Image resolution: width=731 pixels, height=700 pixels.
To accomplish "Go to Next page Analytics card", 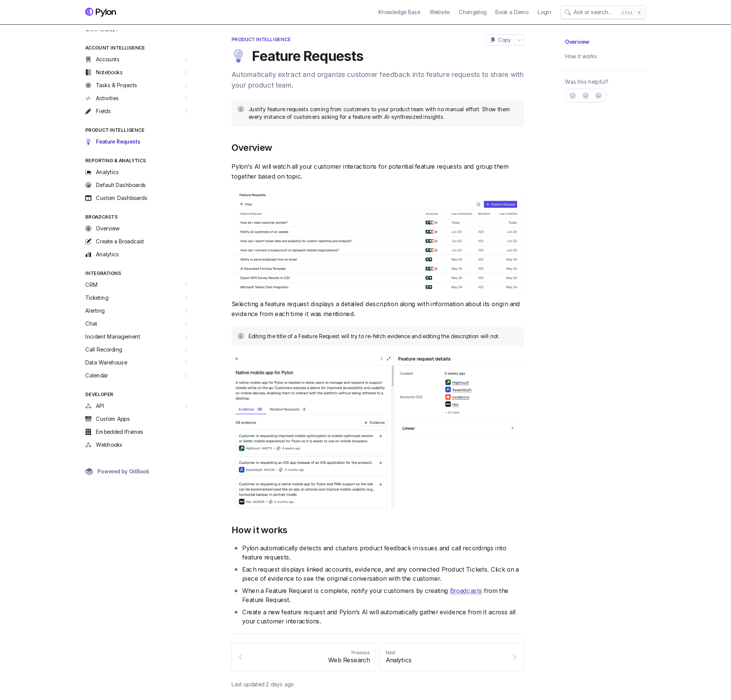I will (451, 657).
